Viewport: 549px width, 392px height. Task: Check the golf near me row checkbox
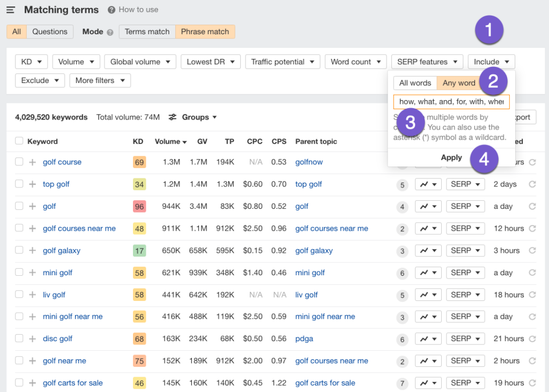[19, 360]
